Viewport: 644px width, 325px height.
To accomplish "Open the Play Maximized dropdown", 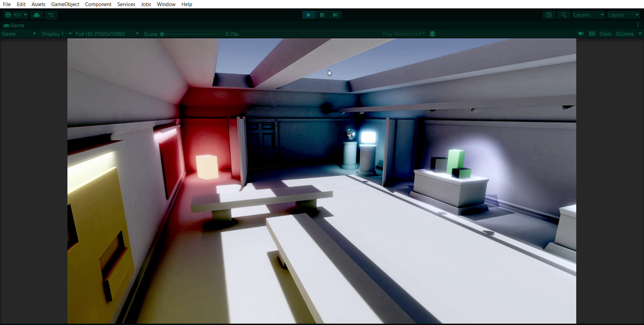I will pyautogui.click(x=404, y=34).
